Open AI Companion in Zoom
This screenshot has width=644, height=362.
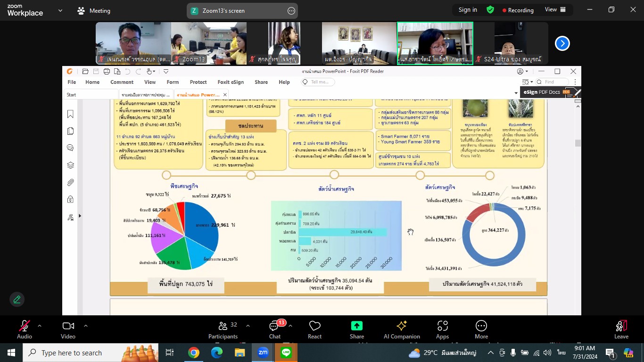[402, 329]
